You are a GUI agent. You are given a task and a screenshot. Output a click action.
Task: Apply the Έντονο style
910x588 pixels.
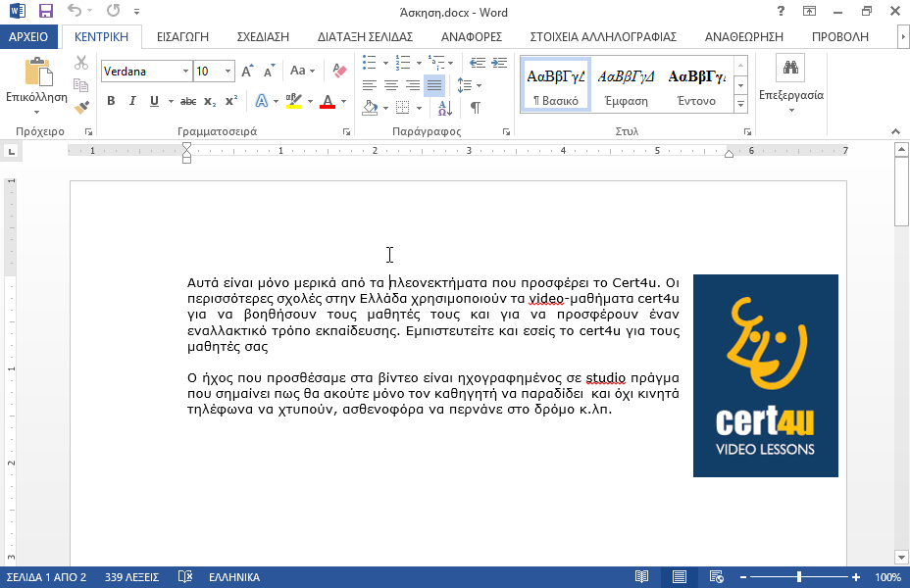696,84
